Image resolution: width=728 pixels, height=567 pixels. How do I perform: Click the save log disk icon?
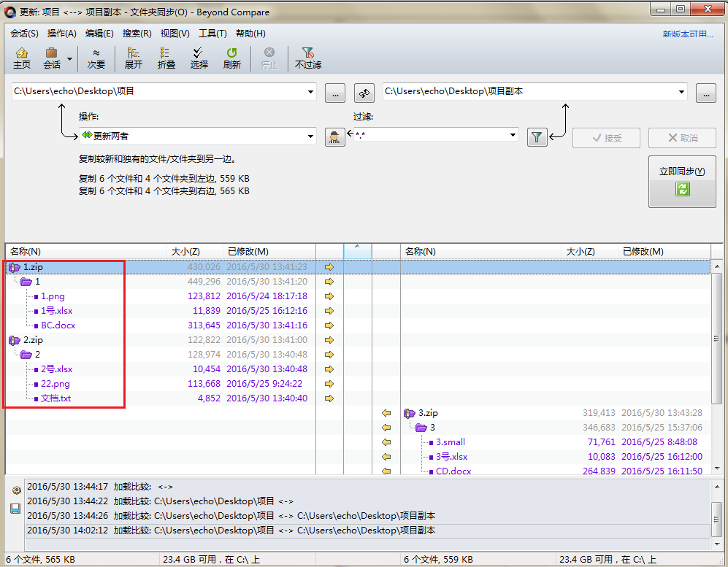click(15, 508)
